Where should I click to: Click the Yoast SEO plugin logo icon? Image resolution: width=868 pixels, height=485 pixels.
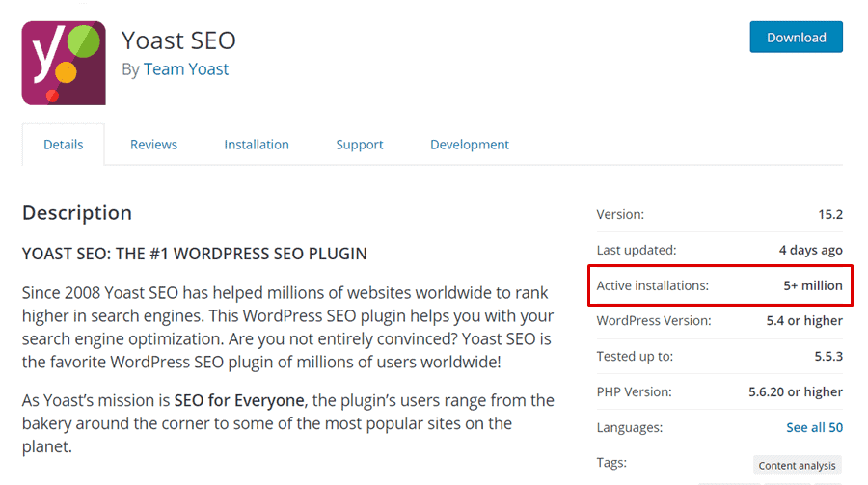(64, 63)
